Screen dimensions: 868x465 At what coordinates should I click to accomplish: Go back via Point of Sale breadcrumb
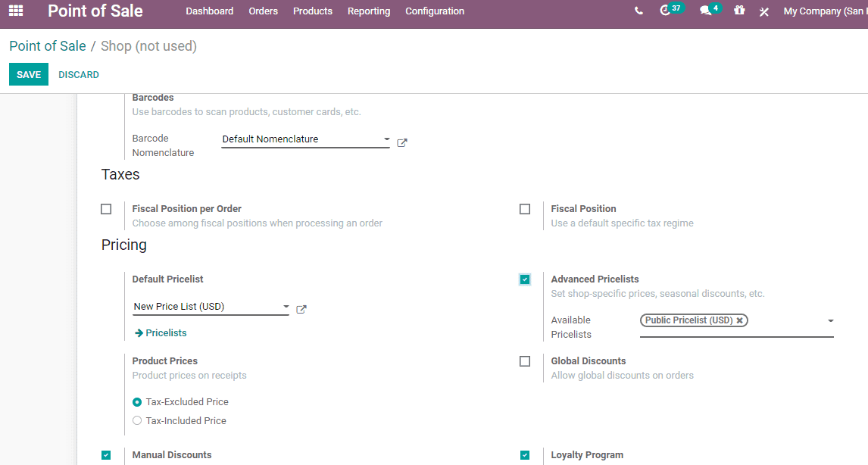[x=48, y=46]
